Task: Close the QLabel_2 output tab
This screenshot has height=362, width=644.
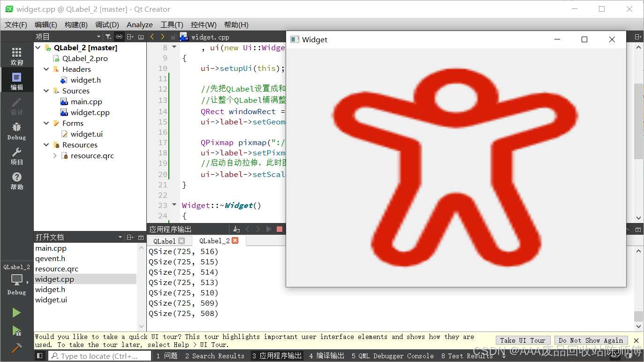Action: 235,240
